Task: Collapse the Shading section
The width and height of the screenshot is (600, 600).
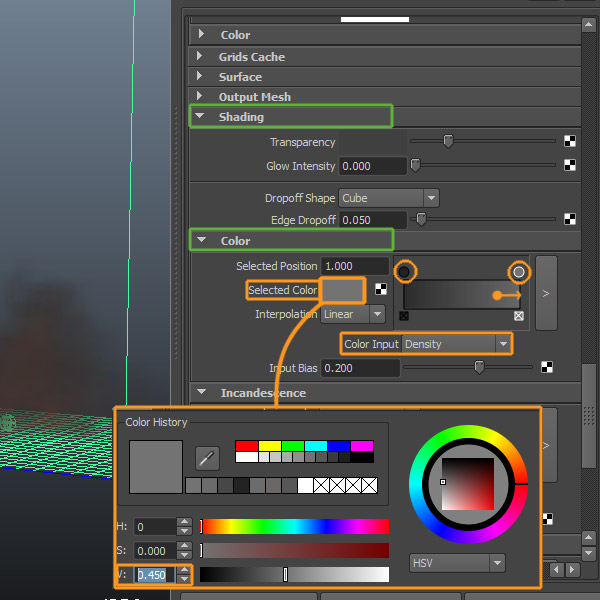Action: point(200,115)
